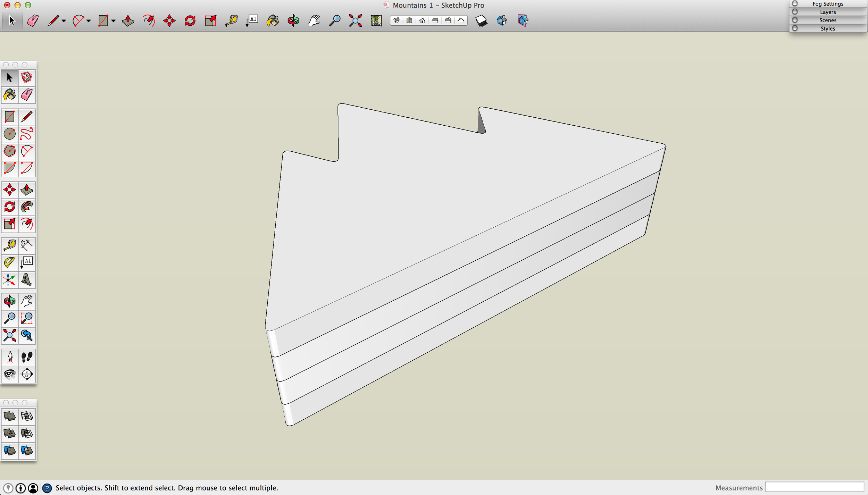Expand the Rectangle shape tool dropdown
Image resolution: width=868 pixels, height=495 pixels.
coord(114,21)
